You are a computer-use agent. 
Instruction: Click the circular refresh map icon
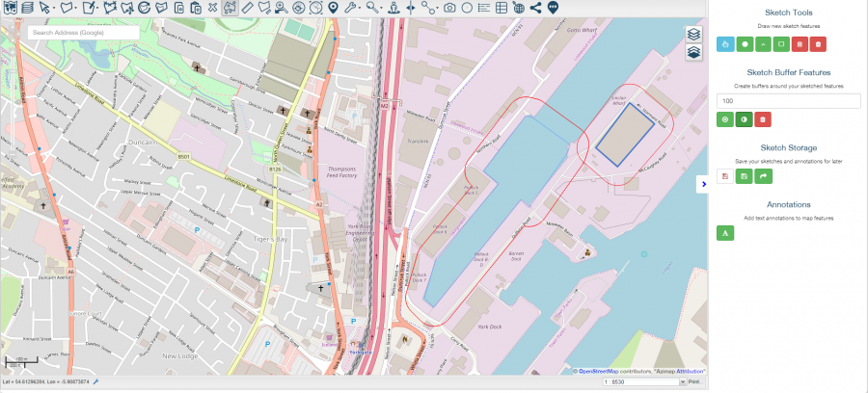tap(145, 8)
